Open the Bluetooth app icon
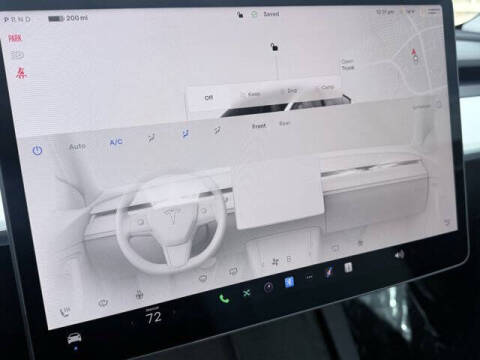Viewport: 480px width, 360px height. point(289,282)
